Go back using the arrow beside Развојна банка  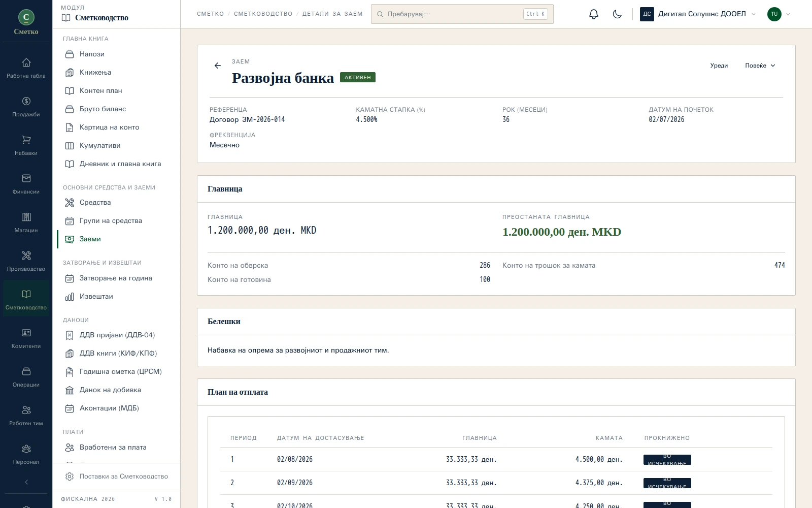pos(218,66)
